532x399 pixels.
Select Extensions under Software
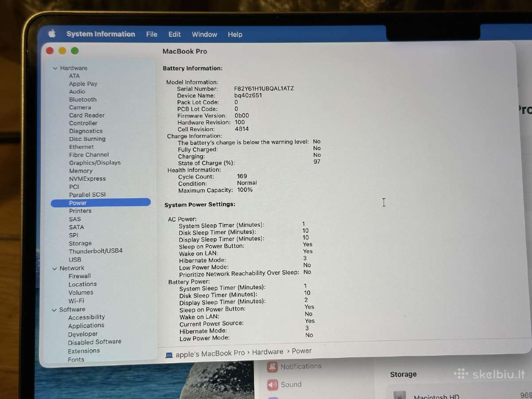(x=84, y=351)
